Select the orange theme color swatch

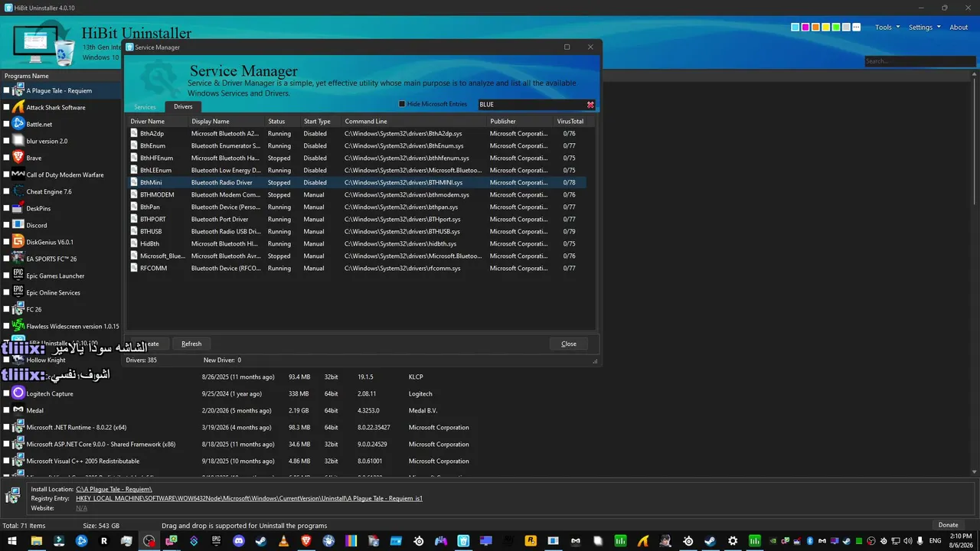pos(815,28)
